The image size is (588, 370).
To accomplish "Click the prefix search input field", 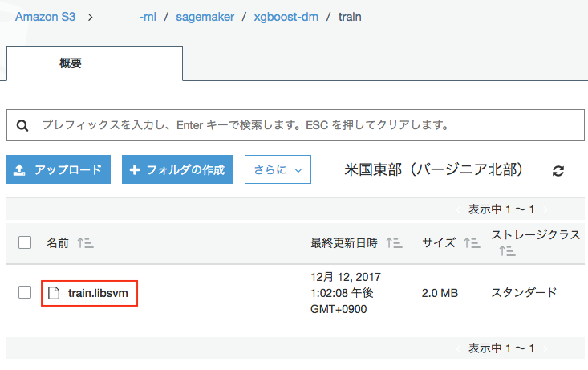I will (305, 126).
